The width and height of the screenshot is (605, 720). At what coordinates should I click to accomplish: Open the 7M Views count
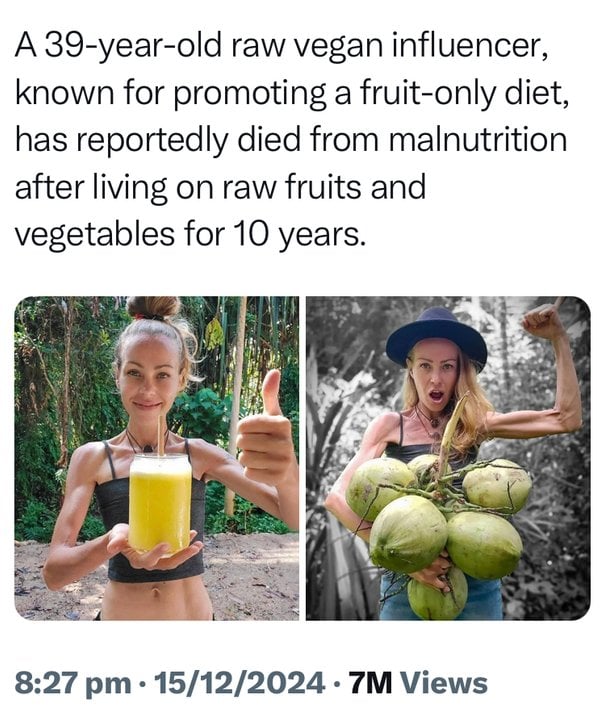418,683
